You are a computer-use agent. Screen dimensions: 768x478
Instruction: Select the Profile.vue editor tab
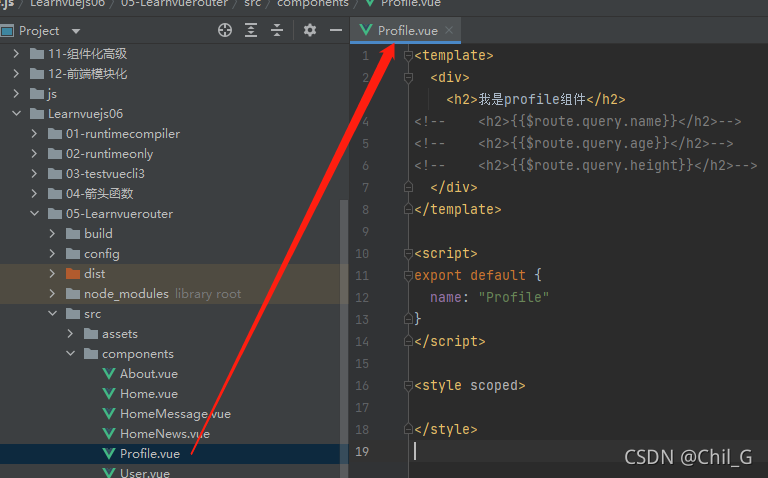[x=405, y=30]
